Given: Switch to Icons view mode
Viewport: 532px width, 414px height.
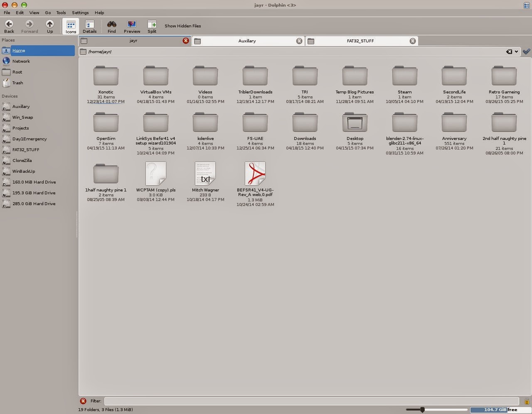Looking at the screenshot, I should click(71, 27).
